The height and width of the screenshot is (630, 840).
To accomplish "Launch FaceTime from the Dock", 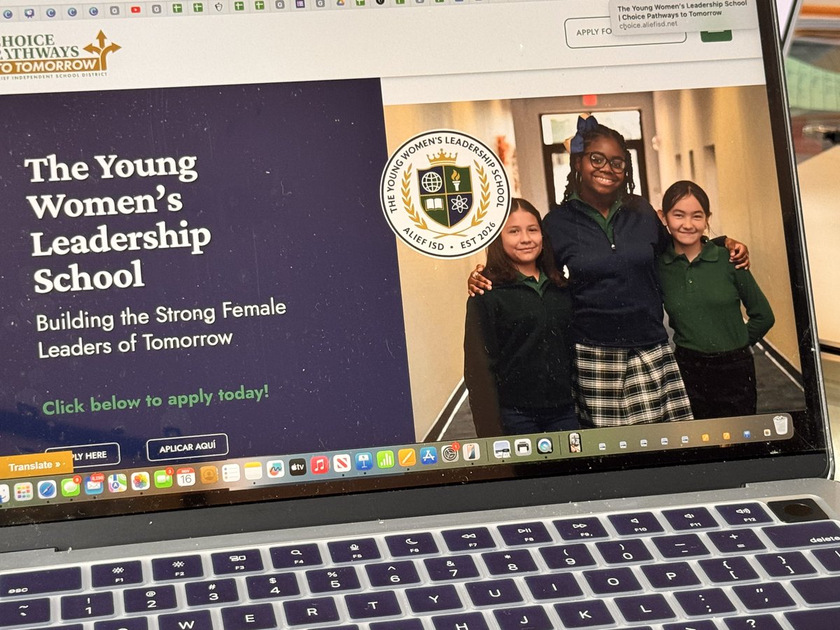I will coord(164,479).
